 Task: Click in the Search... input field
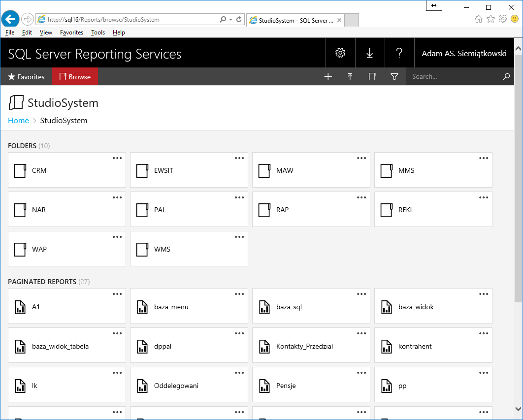point(454,77)
